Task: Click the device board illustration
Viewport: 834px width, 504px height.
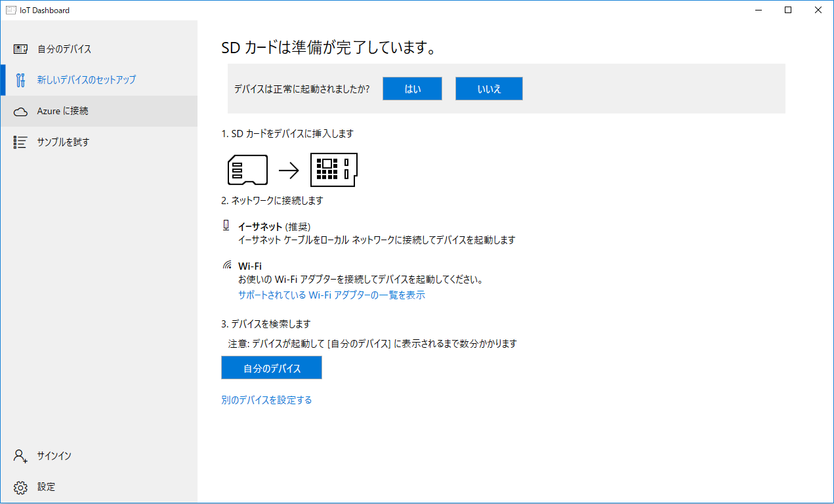Action: pyautogui.click(x=333, y=170)
